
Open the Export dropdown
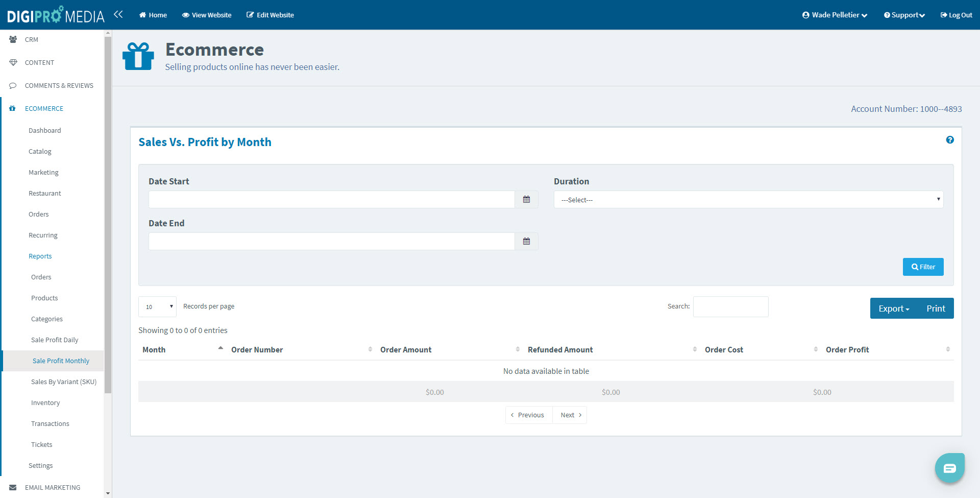point(894,309)
